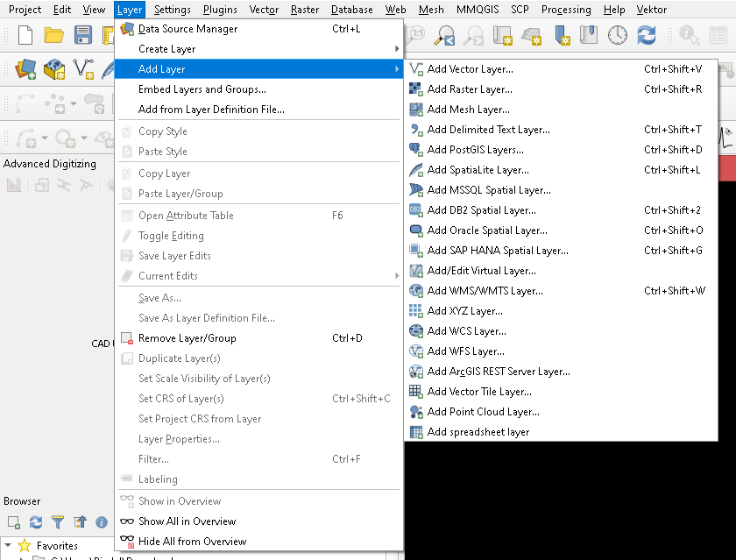
Task: Open the Project menu
Action: point(25,10)
